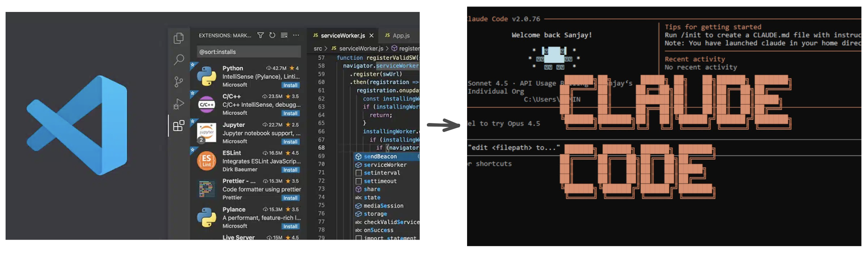Install the Python extension

pyautogui.click(x=290, y=85)
